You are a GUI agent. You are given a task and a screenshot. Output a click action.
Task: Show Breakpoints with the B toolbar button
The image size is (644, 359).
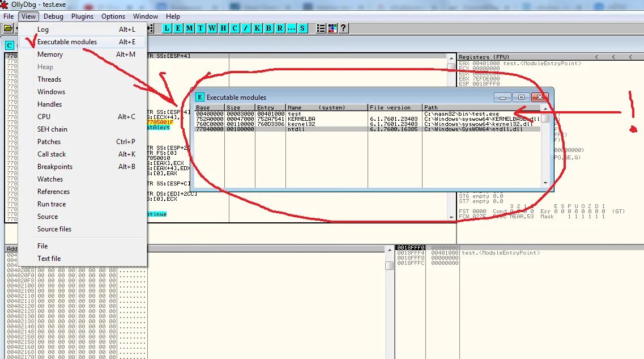click(268, 28)
